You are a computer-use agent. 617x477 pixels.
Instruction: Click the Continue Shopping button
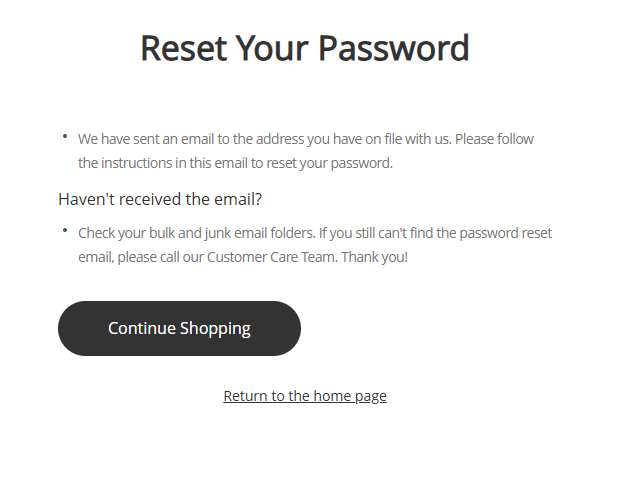click(x=179, y=328)
